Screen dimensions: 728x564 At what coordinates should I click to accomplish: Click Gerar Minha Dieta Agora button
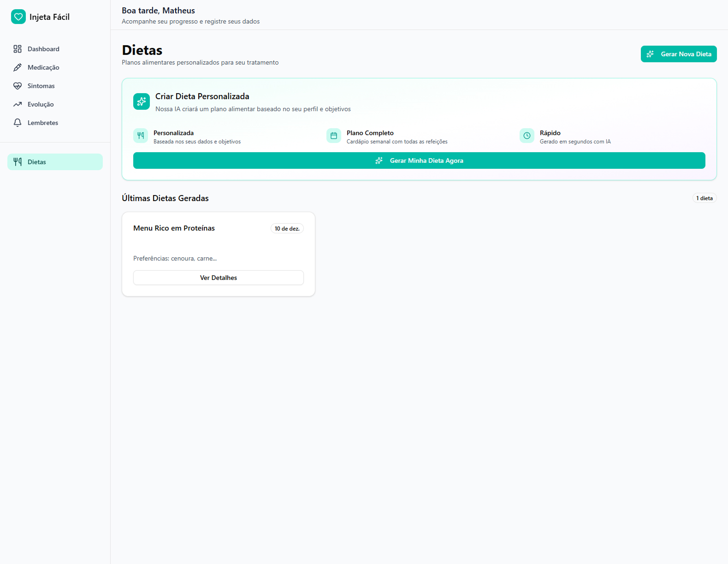point(419,160)
